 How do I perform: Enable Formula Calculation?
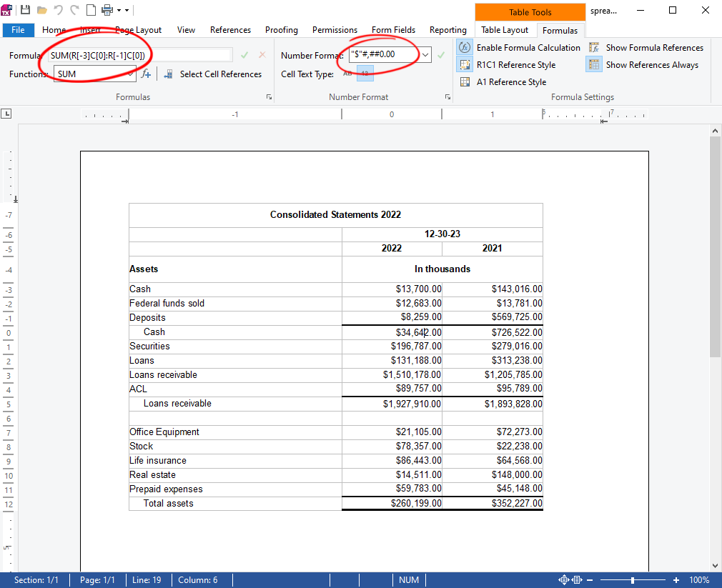[464, 47]
